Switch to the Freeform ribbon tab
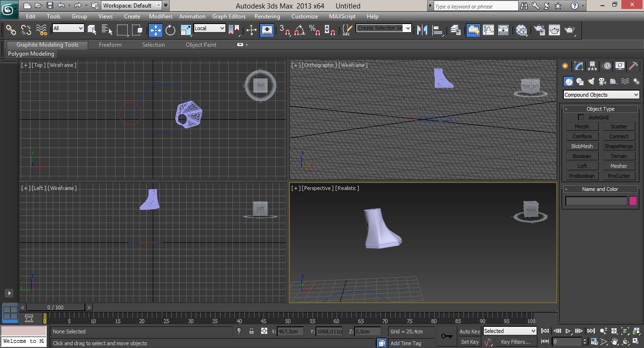This screenshot has height=348, width=644. pos(110,45)
